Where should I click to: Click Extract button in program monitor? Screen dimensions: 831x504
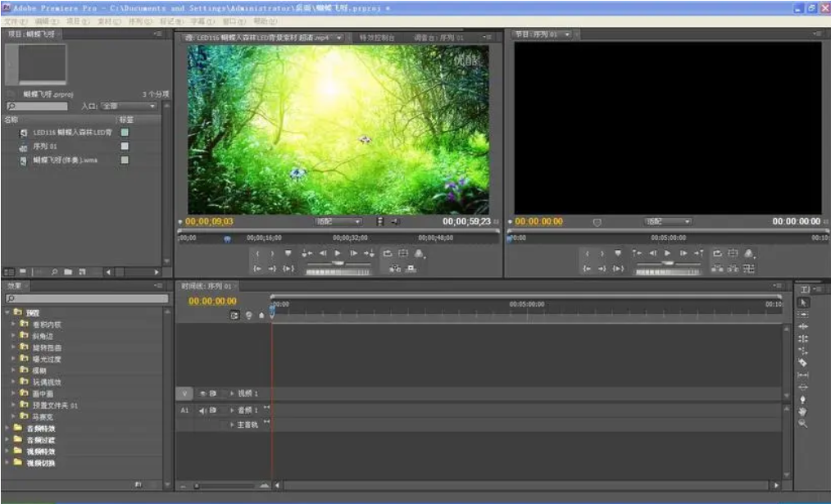[733, 269]
